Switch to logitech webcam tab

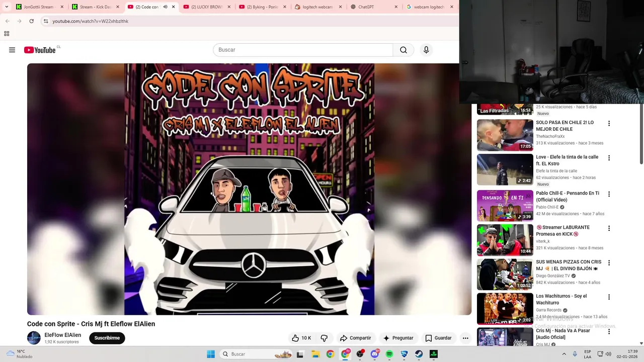(318, 7)
